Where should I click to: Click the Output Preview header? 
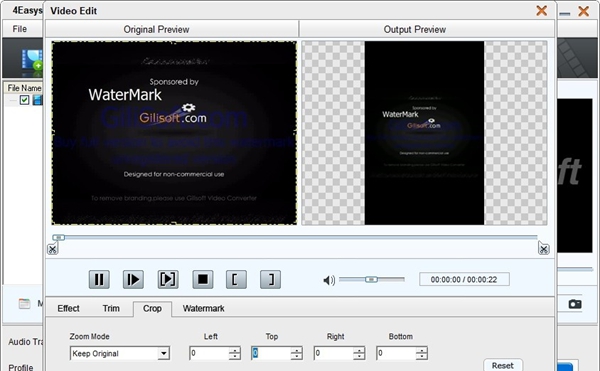427,29
